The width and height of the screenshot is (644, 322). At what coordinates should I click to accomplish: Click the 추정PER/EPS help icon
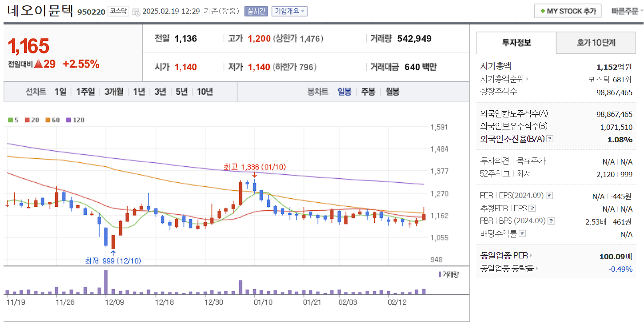[532, 208]
